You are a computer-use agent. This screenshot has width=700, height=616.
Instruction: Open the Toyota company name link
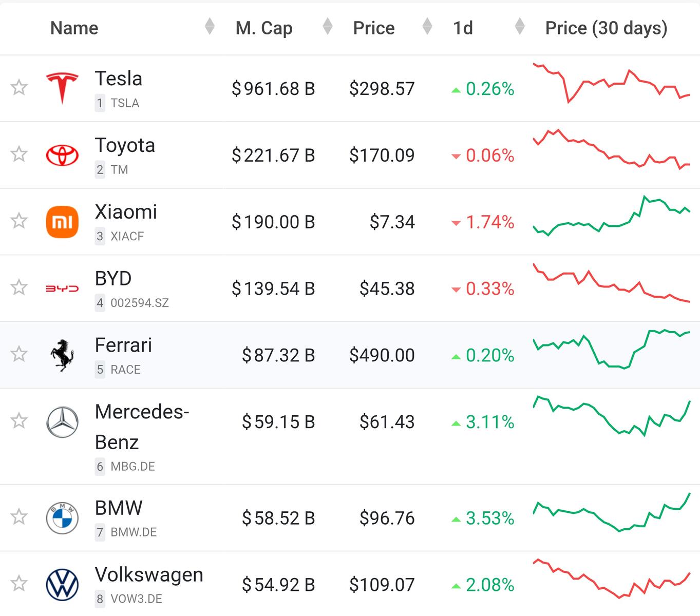pos(125,145)
